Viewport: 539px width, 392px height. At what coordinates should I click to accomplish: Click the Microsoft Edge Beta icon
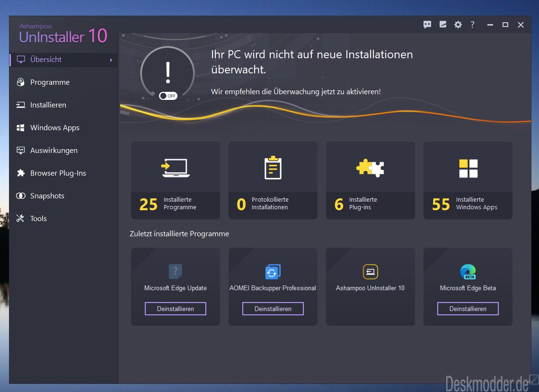(468, 272)
